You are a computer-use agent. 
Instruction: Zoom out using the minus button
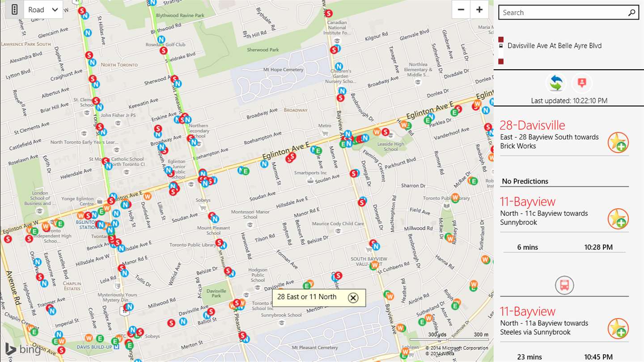(x=461, y=9)
